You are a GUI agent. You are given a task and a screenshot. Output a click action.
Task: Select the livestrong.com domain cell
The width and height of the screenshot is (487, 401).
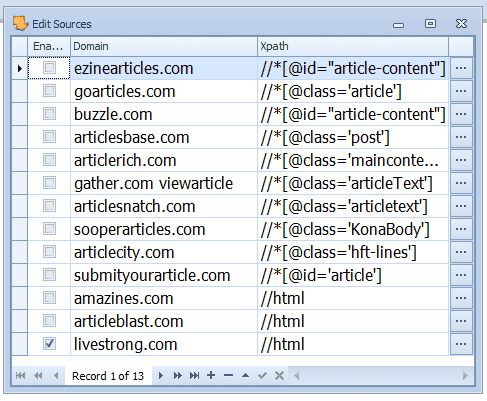(164, 344)
